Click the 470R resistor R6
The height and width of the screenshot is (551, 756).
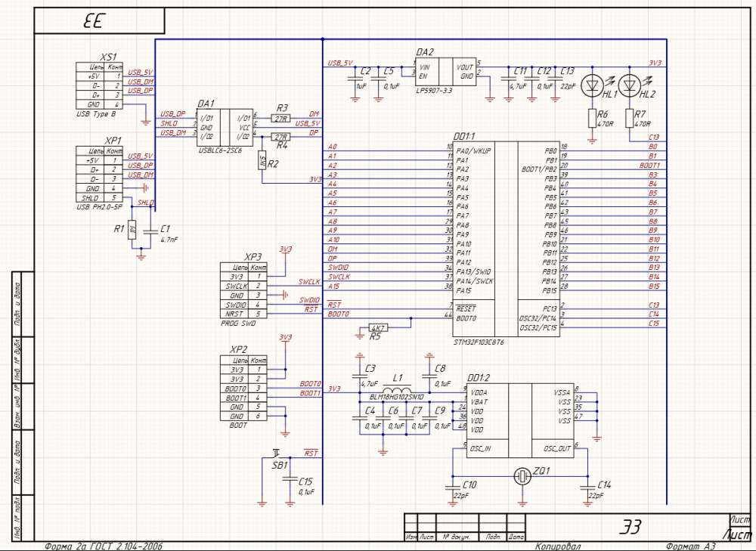click(593, 118)
